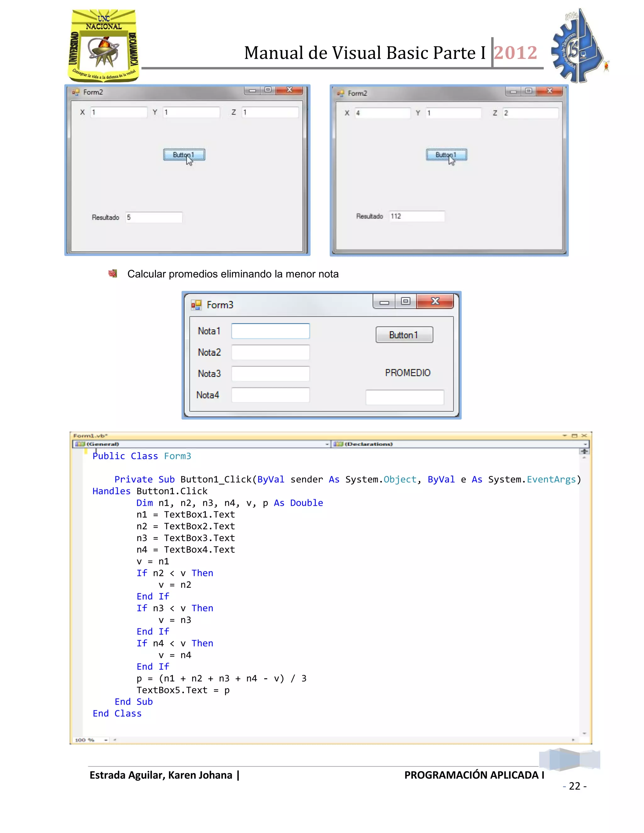Focus the X field in left Form2
644x833 pixels.
click(x=119, y=113)
